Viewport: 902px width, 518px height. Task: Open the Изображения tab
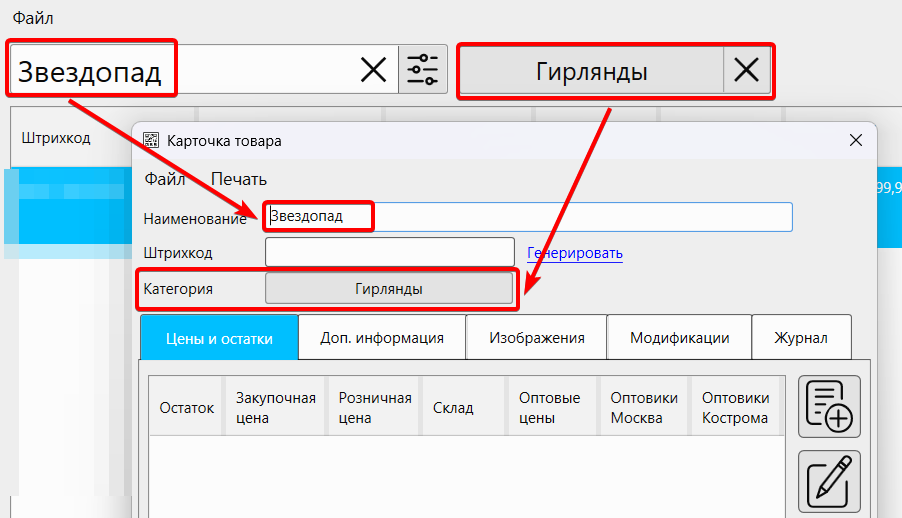click(536, 338)
